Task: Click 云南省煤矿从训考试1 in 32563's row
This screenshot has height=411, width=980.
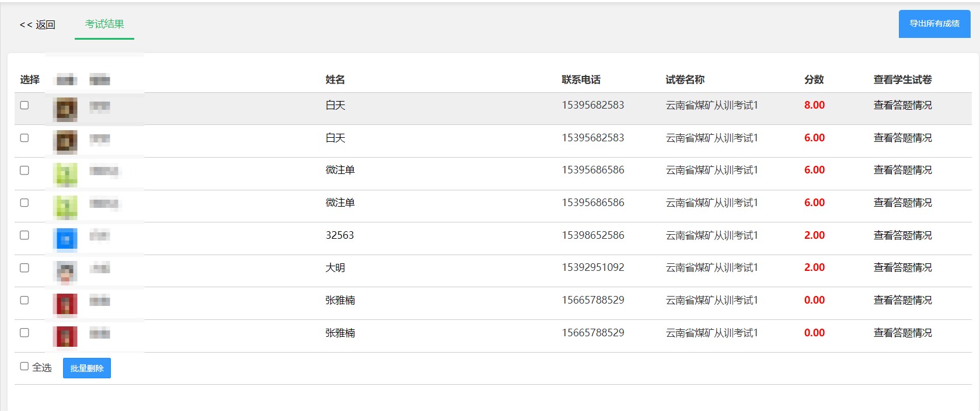Action: 712,235
